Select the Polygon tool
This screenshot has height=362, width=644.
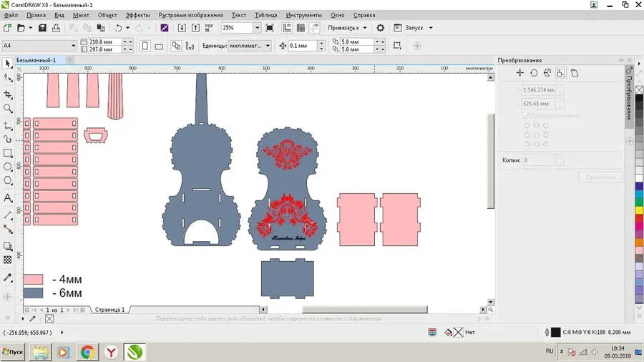point(7,180)
